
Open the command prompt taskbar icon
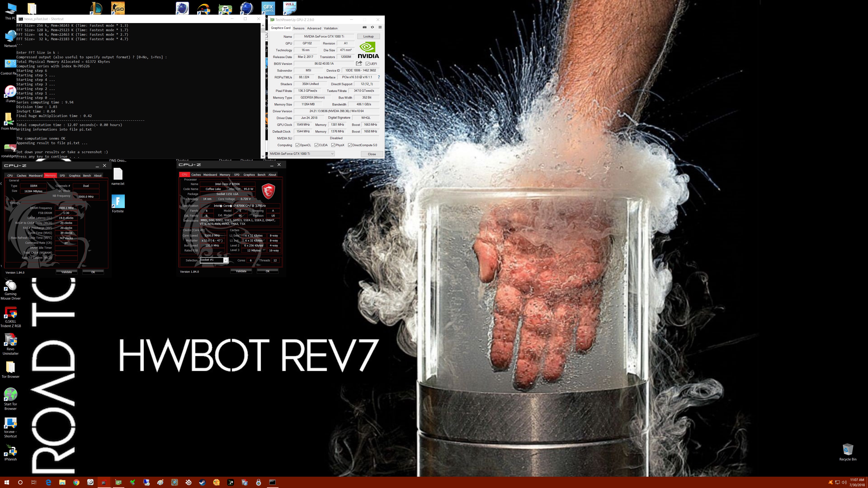[272, 482]
